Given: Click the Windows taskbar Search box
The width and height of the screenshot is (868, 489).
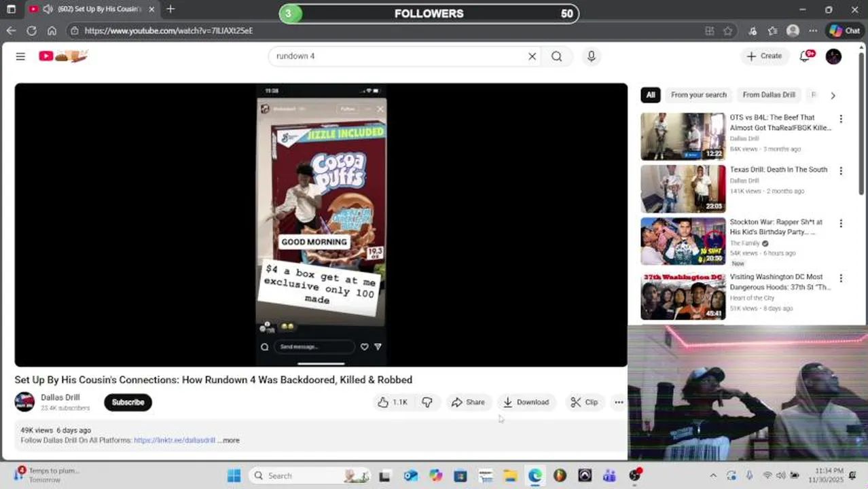Looking at the screenshot, I should [310, 475].
